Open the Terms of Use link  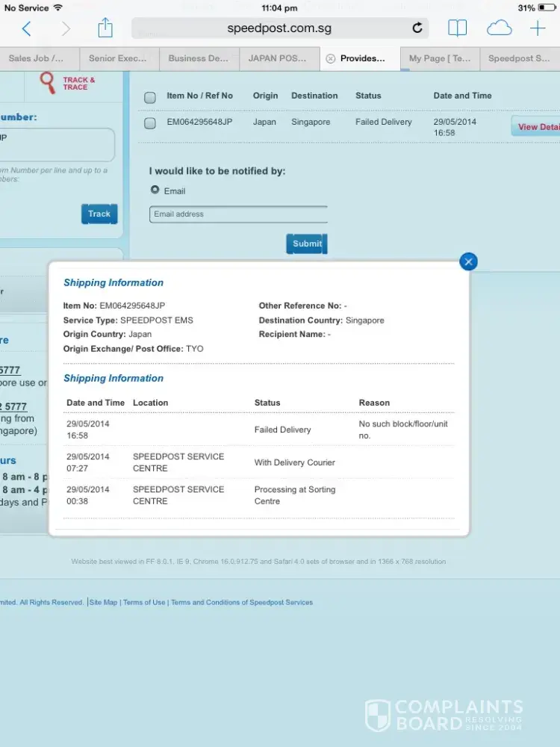(x=144, y=602)
